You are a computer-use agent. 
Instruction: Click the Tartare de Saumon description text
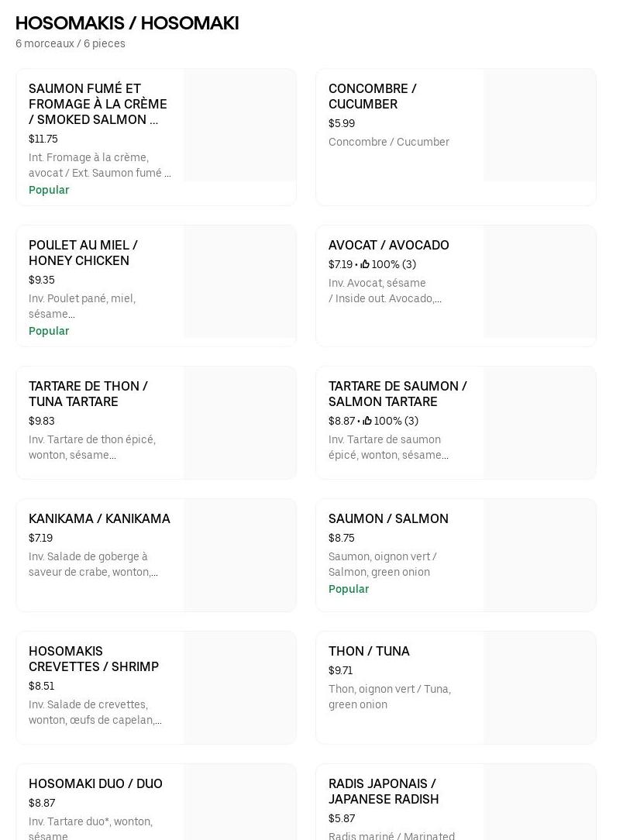click(x=388, y=447)
